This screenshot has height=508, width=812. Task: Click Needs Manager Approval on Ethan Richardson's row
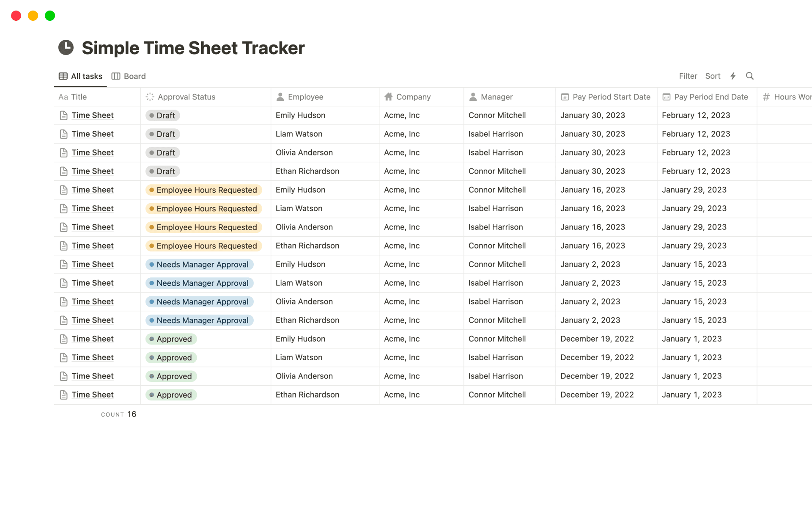199,320
